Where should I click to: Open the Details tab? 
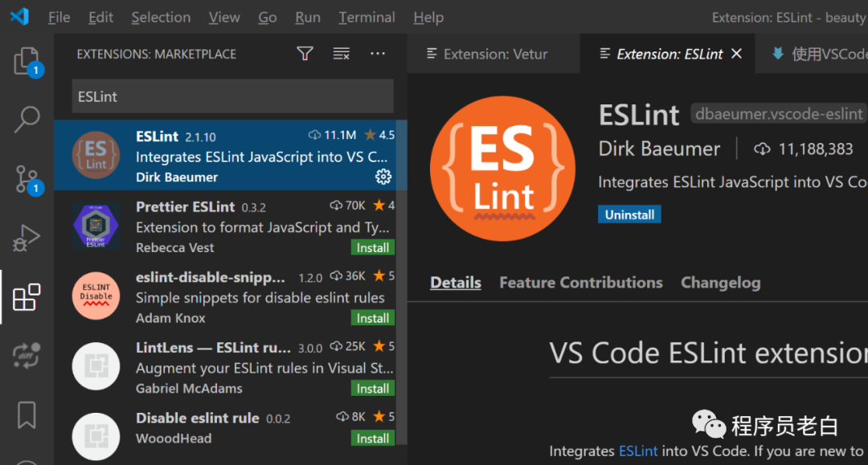tap(456, 283)
